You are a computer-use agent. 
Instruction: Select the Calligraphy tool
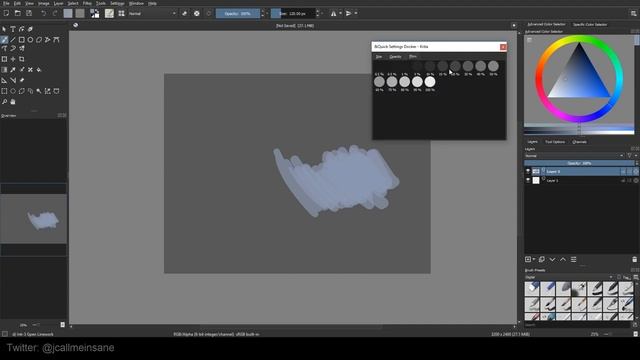(x=30, y=29)
